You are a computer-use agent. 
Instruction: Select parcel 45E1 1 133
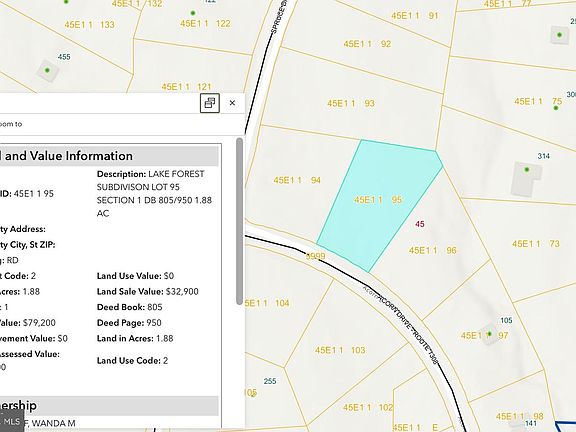pos(90,25)
